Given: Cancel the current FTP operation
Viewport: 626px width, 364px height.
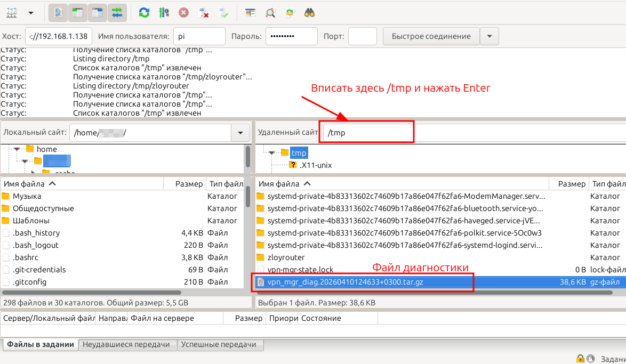Looking at the screenshot, I should (x=184, y=12).
